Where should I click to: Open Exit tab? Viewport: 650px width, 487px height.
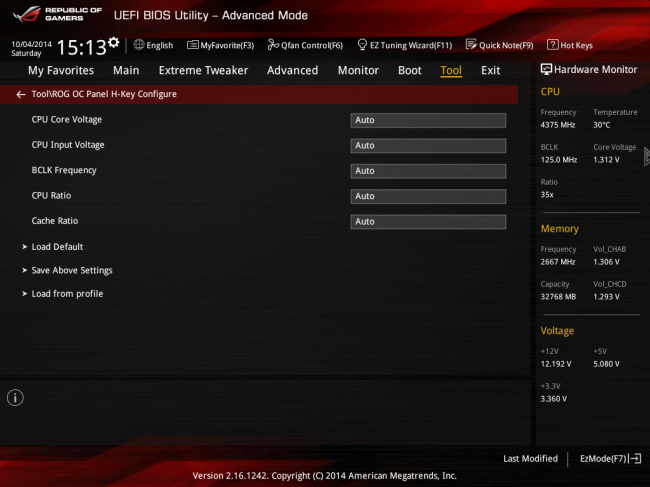pyautogui.click(x=490, y=70)
